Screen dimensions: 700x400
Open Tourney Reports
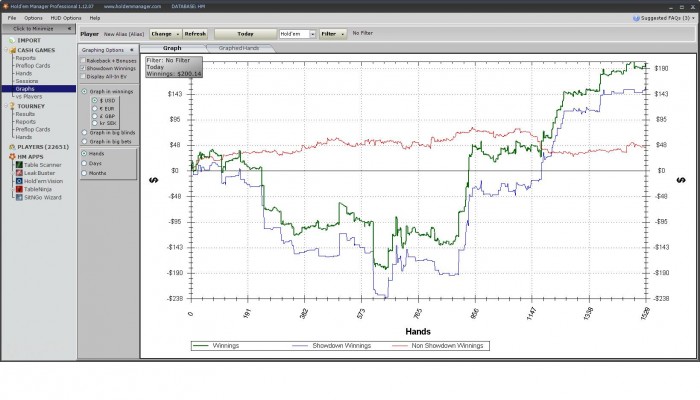click(x=25, y=121)
